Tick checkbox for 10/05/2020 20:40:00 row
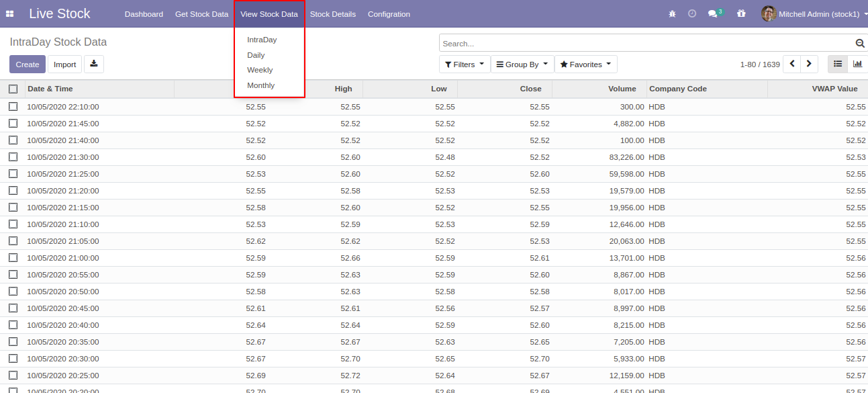Screen dimensions: 868x393 13,325
